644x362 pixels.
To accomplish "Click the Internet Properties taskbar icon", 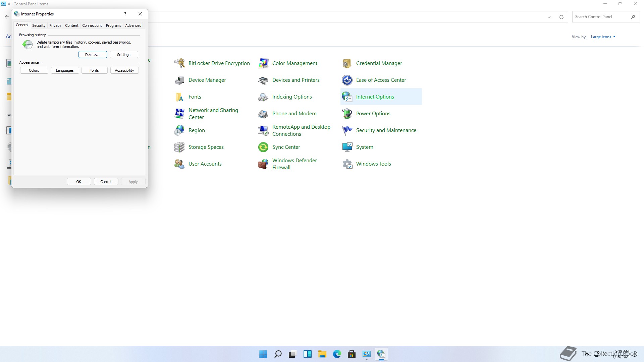I will tap(381, 354).
